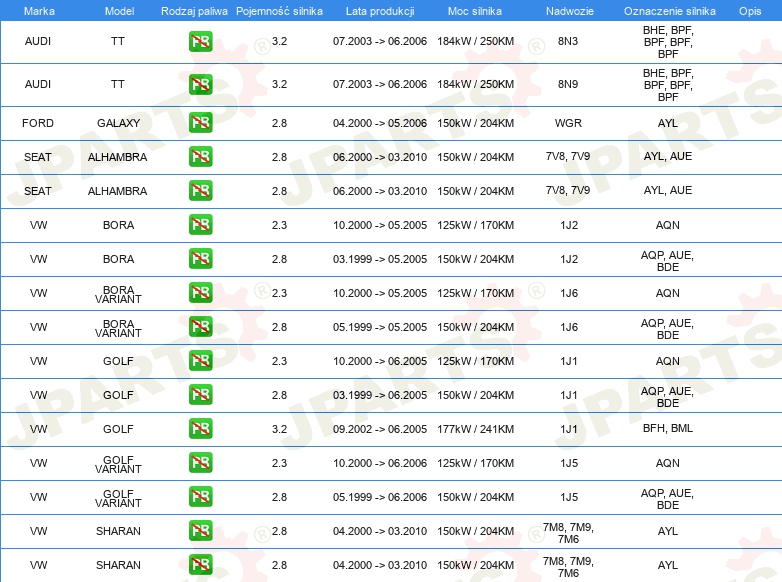Click the 05.1999 -> 06.2006 production years cell
The height and width of the screenshot is (582, 782).
click(x=380, y=497)
